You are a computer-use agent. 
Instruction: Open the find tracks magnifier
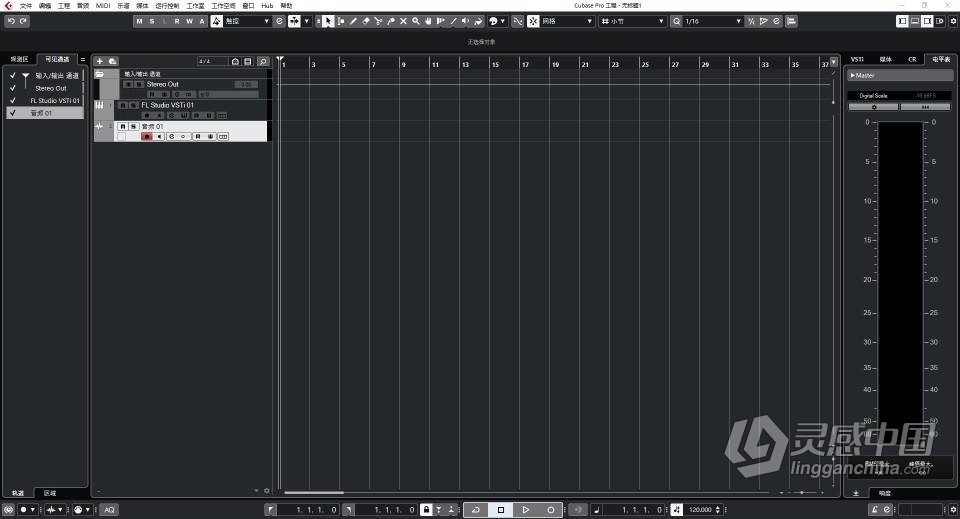tap(263, 61)
